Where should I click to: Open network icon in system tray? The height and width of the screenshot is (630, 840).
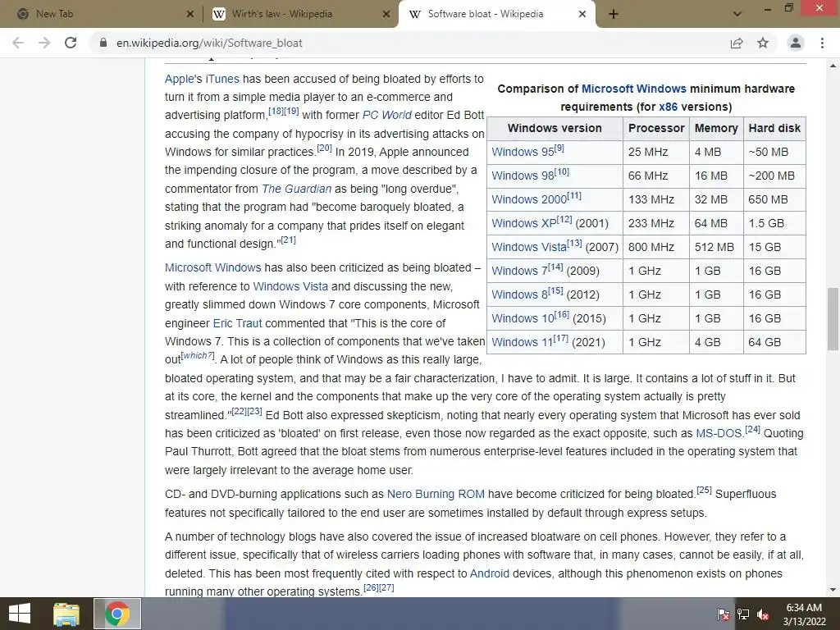[743, 614]
